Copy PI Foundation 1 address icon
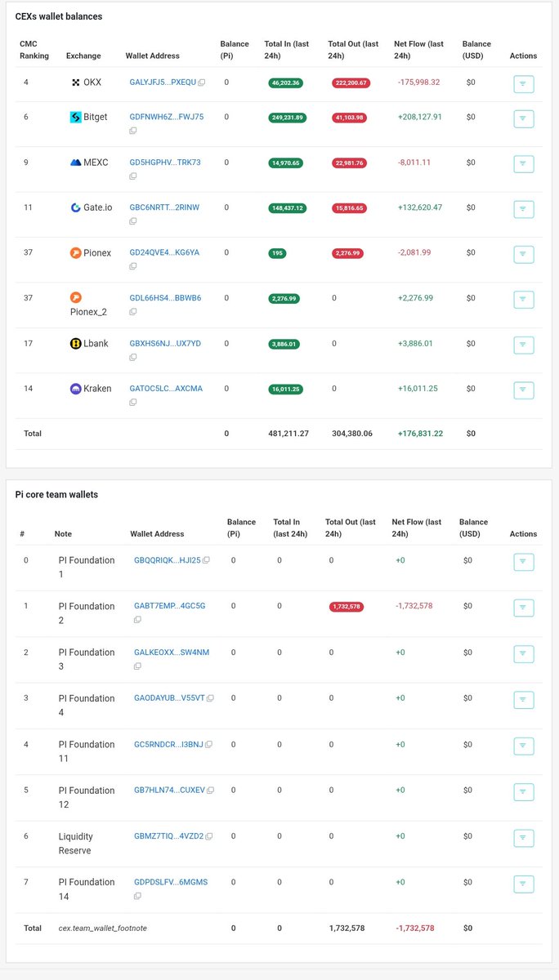 pos(206,560)
